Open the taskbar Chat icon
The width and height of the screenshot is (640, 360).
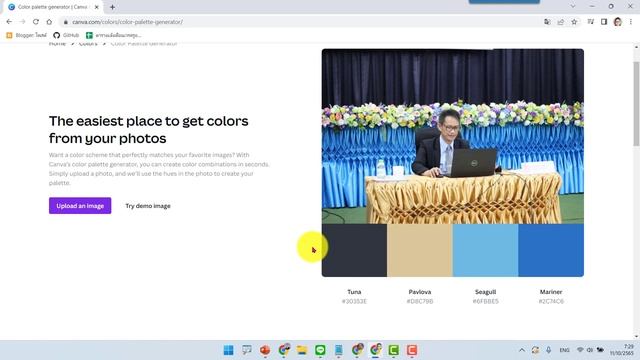coord(247,350)
